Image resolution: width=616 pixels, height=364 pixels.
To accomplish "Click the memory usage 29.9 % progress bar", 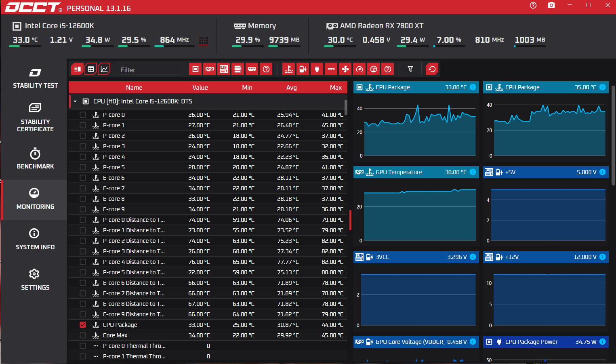I will 248,46.
